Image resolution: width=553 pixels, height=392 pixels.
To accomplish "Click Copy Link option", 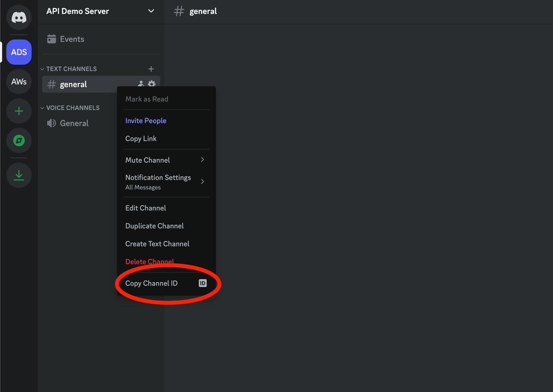I will [x=141, y=138].
